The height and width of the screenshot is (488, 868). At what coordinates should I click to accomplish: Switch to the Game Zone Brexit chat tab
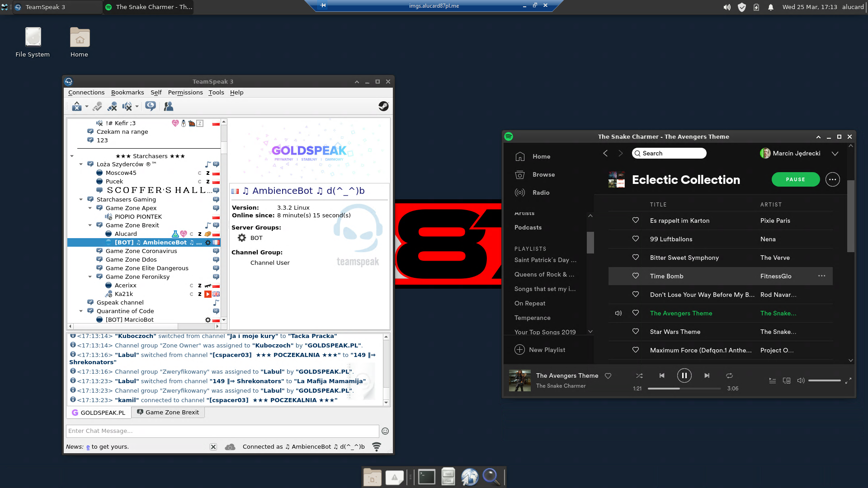pyautogui.click(x=168, y=412)
